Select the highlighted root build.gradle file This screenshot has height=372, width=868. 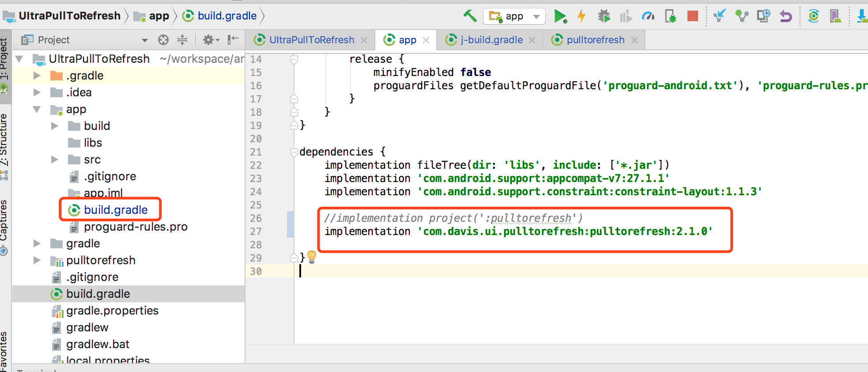[x=98, y=294]
